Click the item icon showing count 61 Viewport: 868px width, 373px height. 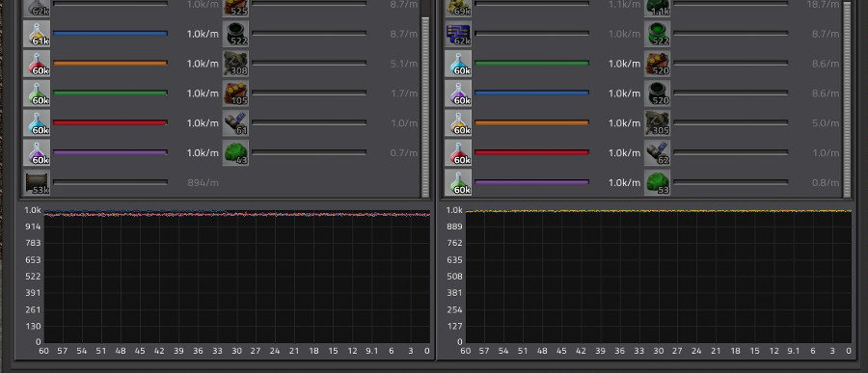click(236, 122)
